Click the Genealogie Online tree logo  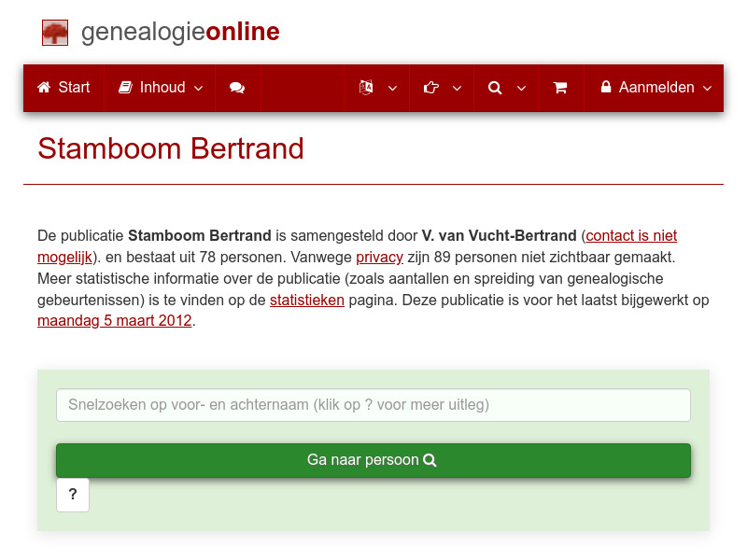tap(55, 32)
